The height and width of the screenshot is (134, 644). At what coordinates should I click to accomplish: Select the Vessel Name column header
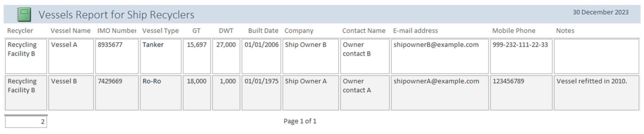(x=70, y=31)
